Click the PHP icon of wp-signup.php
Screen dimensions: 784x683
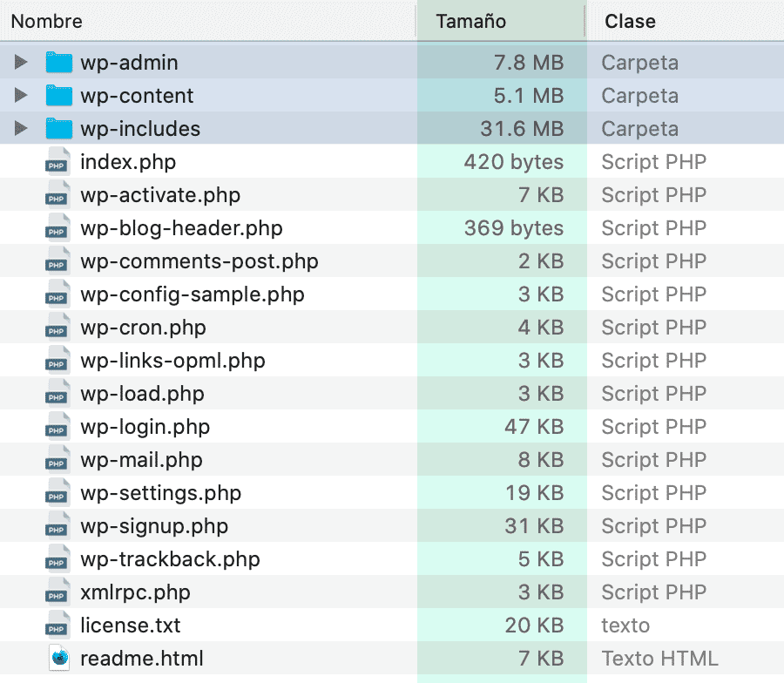[57, 525]
